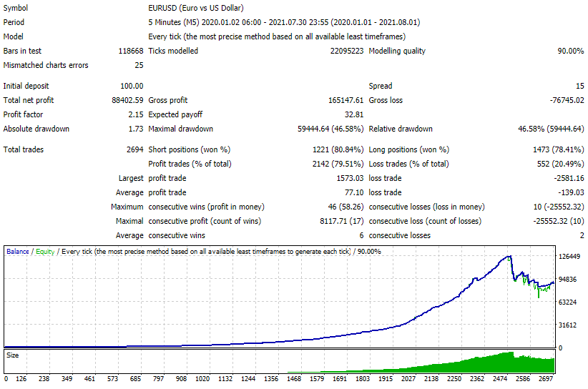Viewport: 588px width, 389px height.
Task: Click the Bars in test value 118668
Action: point(130,51)
